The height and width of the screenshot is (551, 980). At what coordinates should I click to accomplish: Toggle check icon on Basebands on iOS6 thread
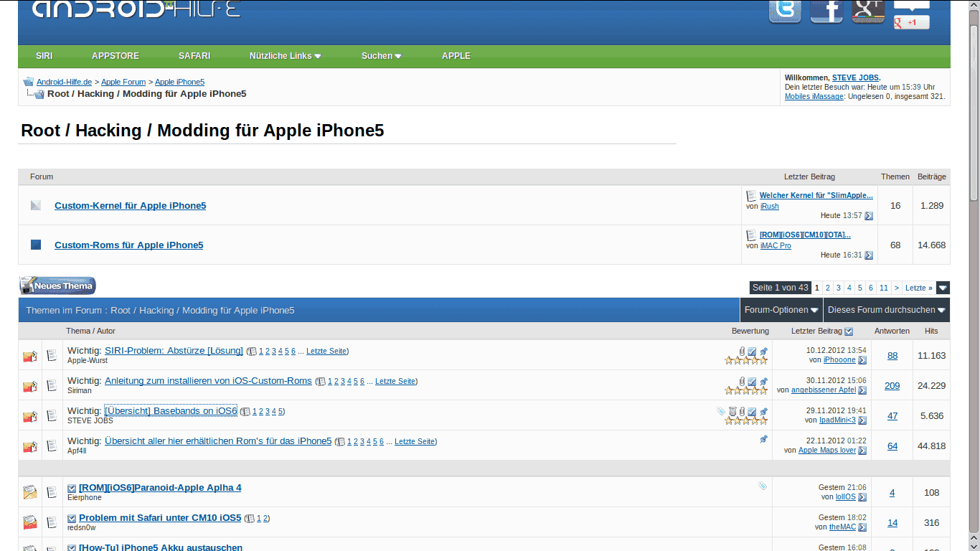pos(752,412)
